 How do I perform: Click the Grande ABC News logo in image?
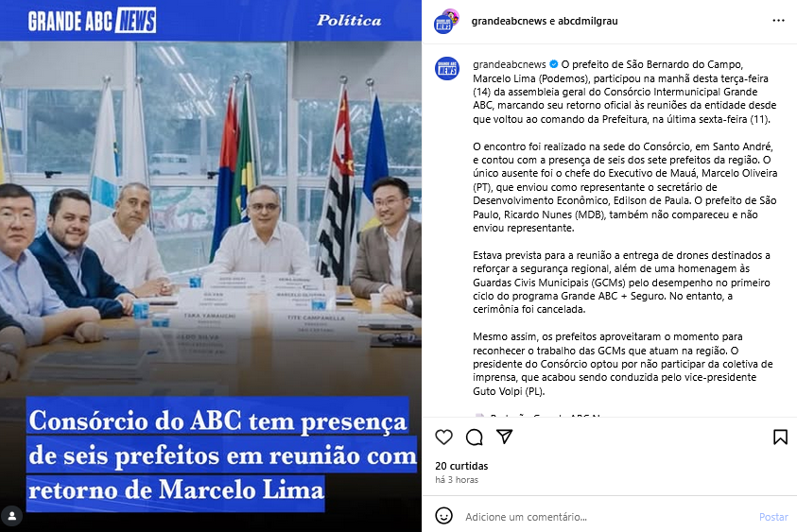[92, 21]
